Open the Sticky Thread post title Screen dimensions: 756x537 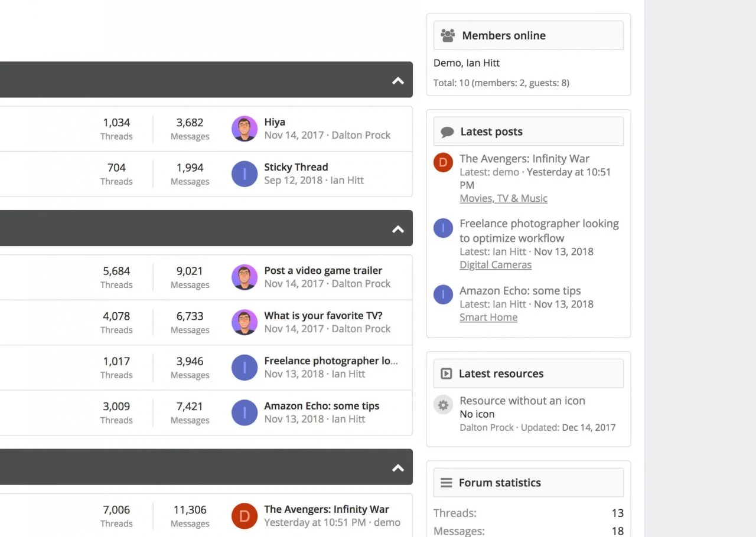(296, 167)
